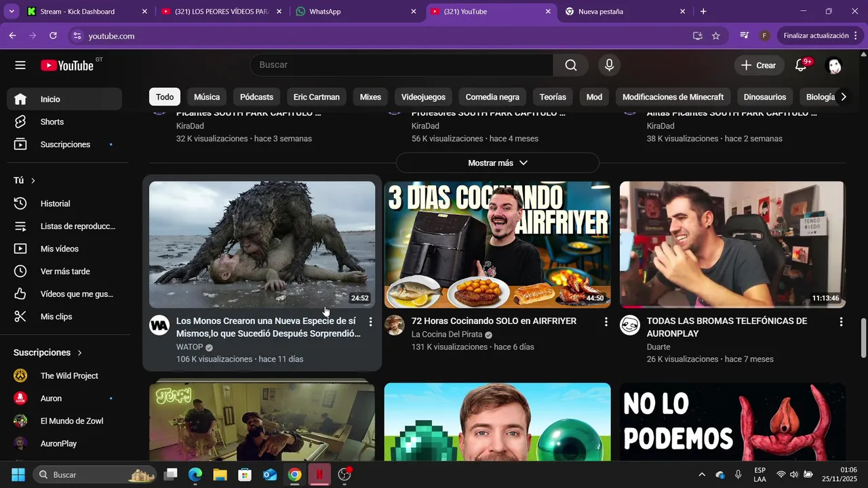Start voice search with microphone icon
868x488 pixels.
609,65
